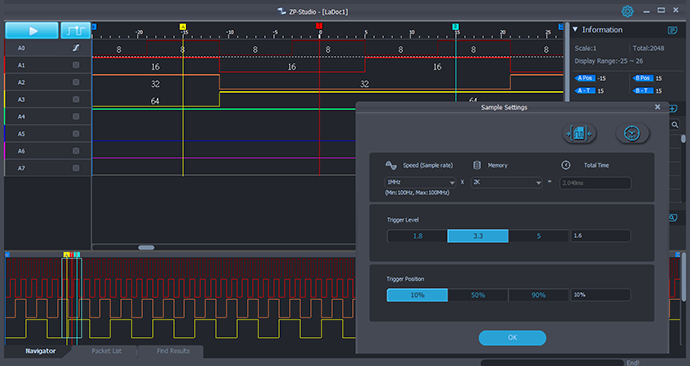The image size is (690, 366).
Task: Set trigger position to 50%
Action: [478, 295]
